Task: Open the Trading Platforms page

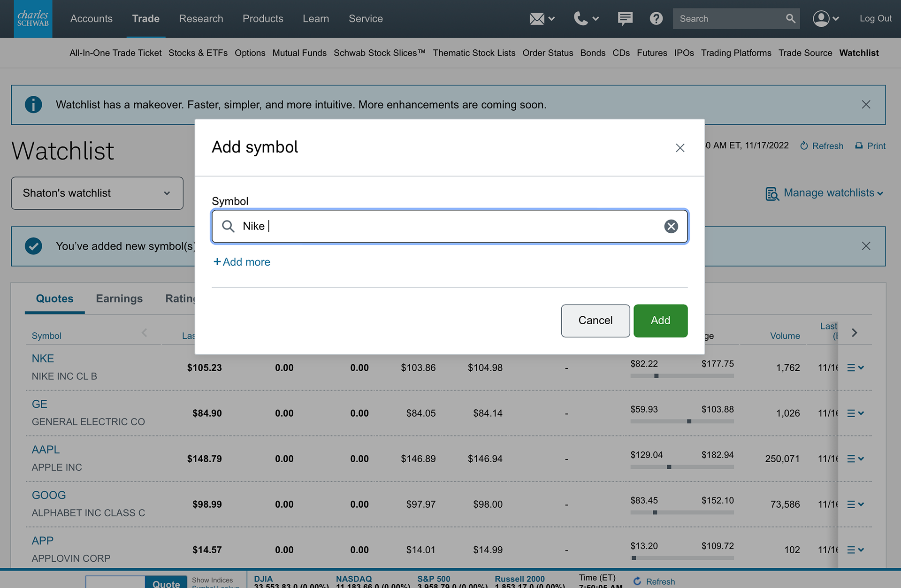Action: 736,53
